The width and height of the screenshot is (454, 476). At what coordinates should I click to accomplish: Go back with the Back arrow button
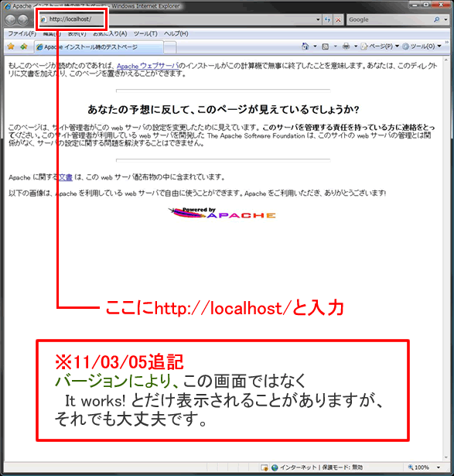point(11,19)
